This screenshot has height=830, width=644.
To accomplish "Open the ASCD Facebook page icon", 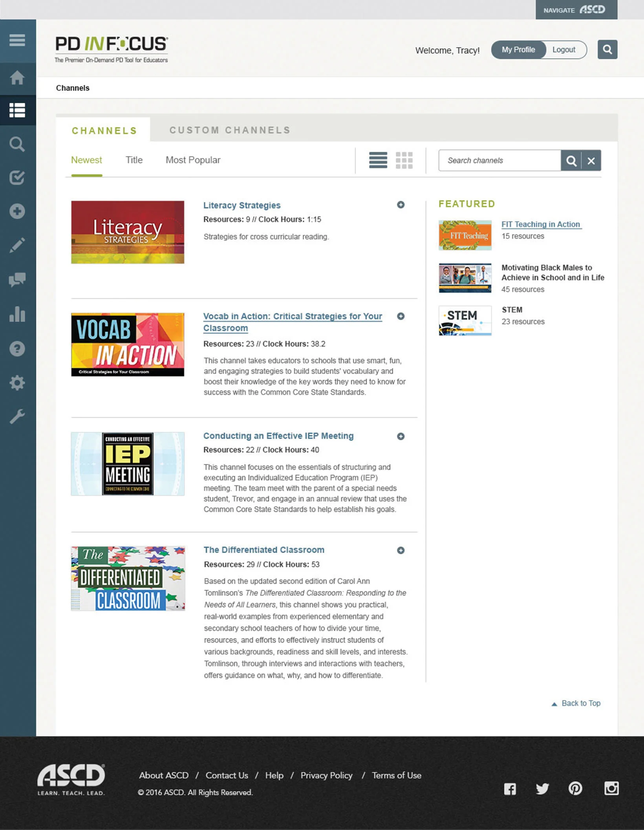I will [510, 789].
